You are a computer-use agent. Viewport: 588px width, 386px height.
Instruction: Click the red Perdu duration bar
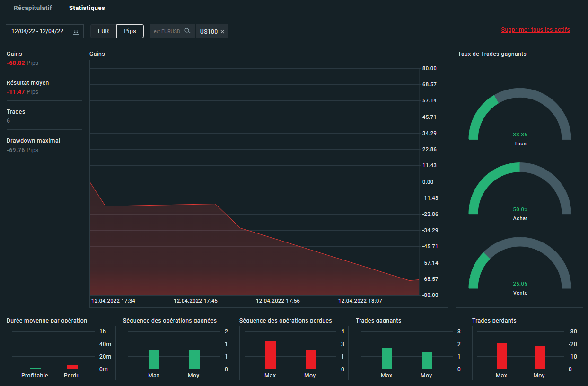coord(72,367)
